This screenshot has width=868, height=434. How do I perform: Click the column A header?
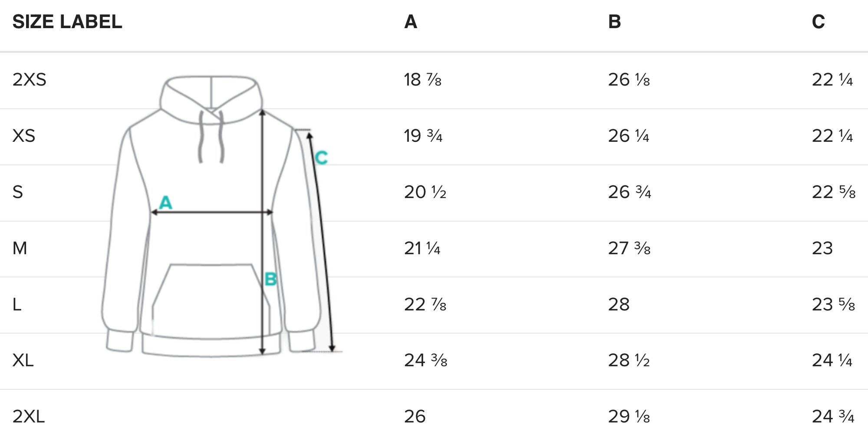pos(411,22)
